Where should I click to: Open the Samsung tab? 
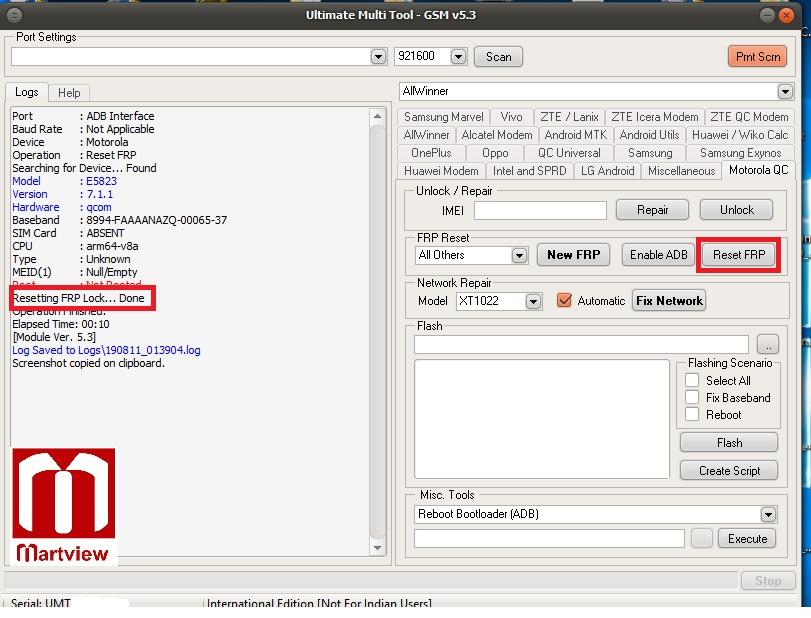pos(650,153)
